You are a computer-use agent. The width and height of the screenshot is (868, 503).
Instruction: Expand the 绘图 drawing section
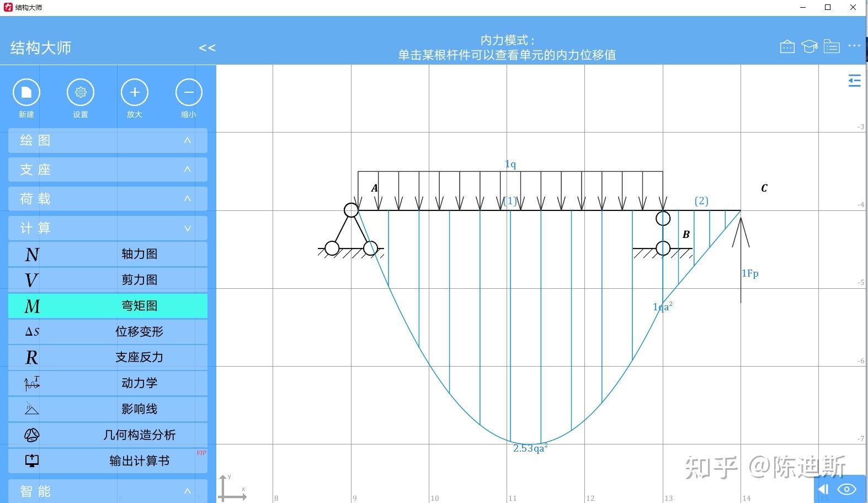(x=108, y=140)
